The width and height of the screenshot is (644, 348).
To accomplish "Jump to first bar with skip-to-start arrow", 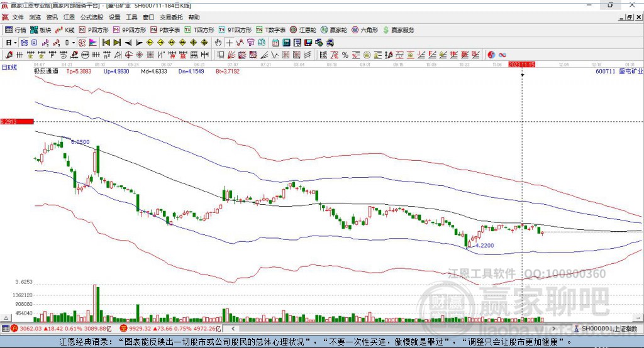I will coord(106,42).
